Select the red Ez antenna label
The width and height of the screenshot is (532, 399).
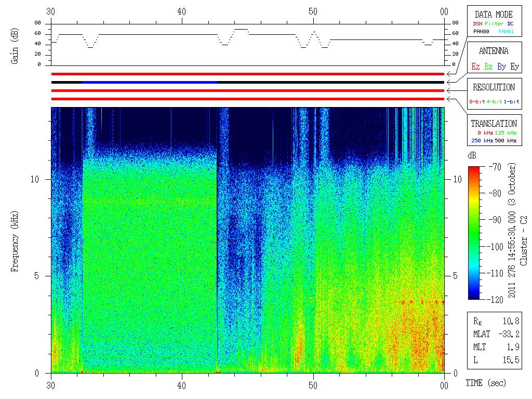pyautogui.click(x=475, y=66)
